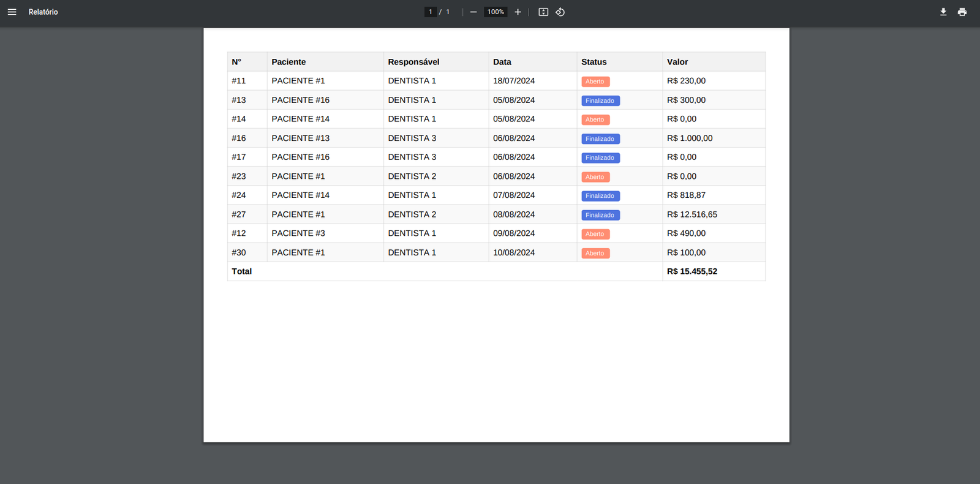
Task: Click the Valor column header
Action: (x=677, y=62)
